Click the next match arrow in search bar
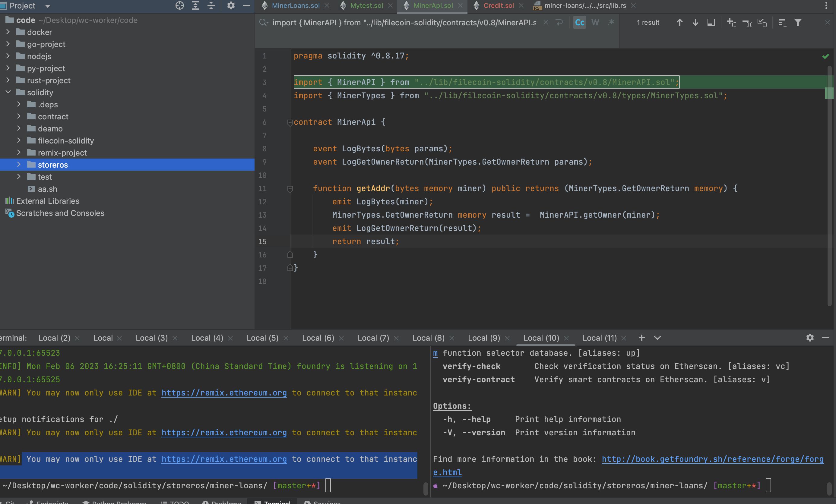The image size is (836, 504). pos(695,22)
